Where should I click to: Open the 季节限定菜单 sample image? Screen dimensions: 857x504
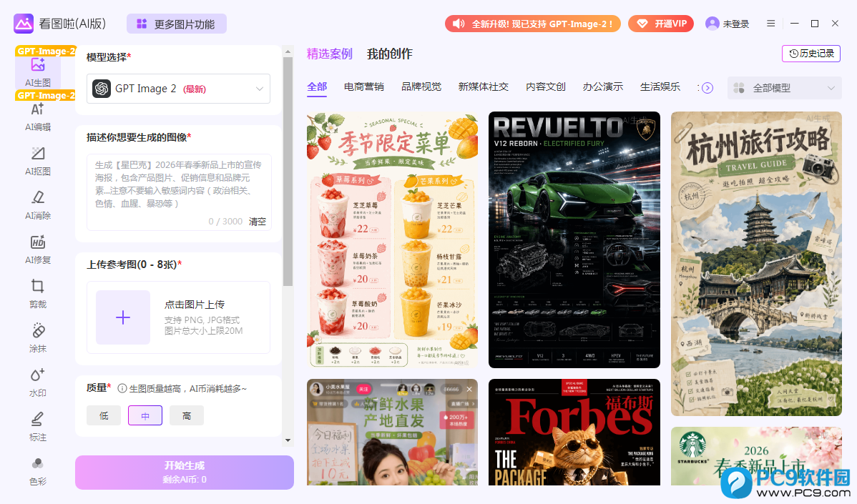pos(393,239)
